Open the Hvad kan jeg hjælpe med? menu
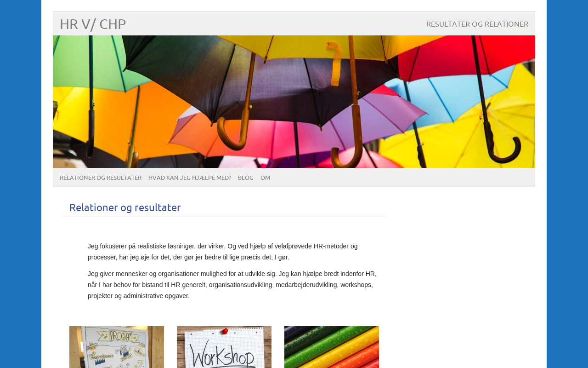Screen dimensions: 588x368 tap(190, 178)
